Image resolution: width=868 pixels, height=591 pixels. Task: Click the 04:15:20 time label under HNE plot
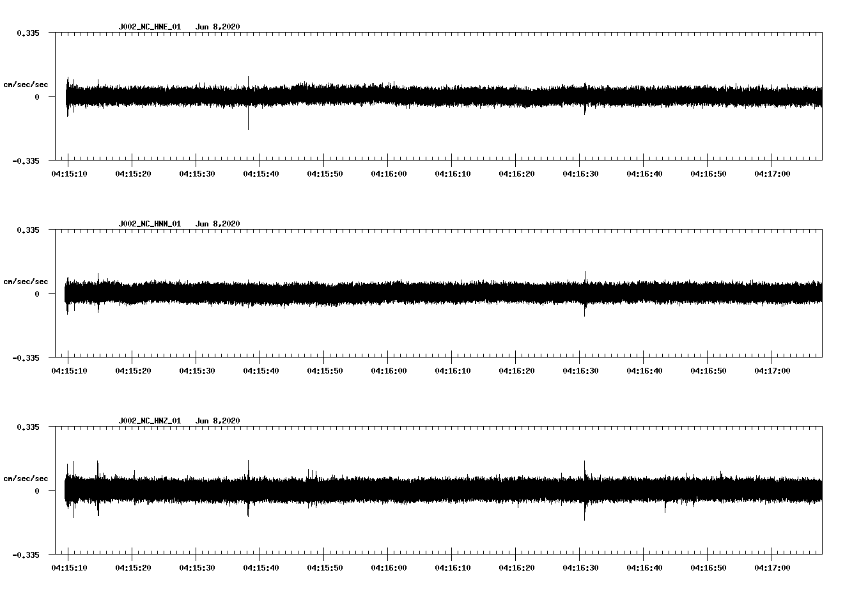[133, 174]
